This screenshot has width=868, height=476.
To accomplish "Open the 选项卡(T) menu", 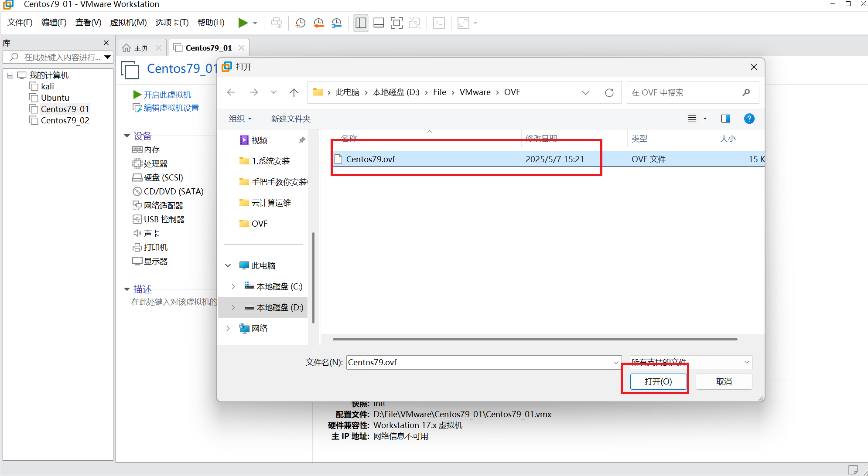I will pos(172,22).
